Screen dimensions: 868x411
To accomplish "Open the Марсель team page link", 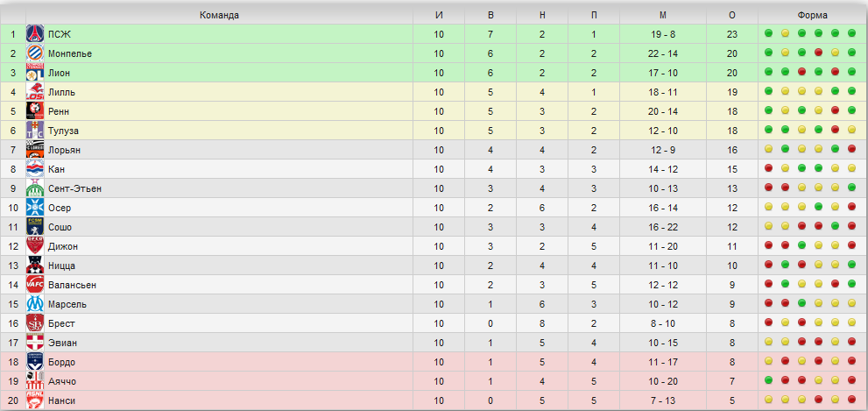I will tap(68, 304).
